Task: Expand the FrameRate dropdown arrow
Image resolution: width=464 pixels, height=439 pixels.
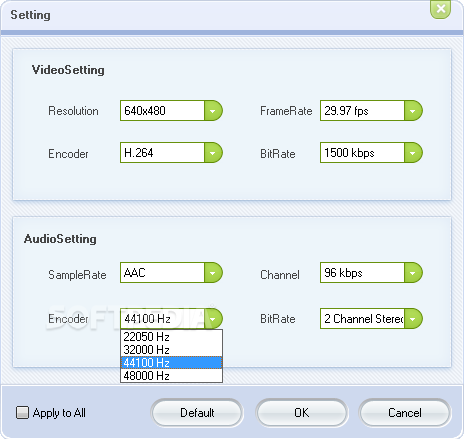Action: [413, 111]
